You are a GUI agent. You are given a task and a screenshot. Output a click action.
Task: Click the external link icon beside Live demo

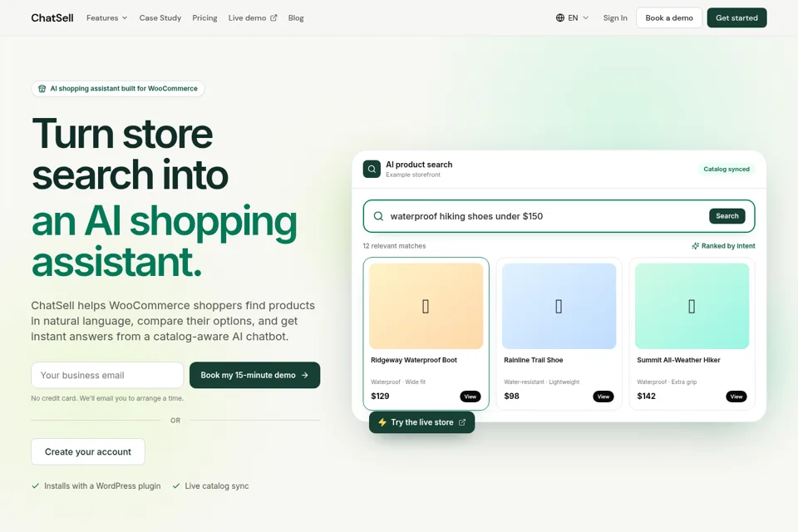pos(273,17)
